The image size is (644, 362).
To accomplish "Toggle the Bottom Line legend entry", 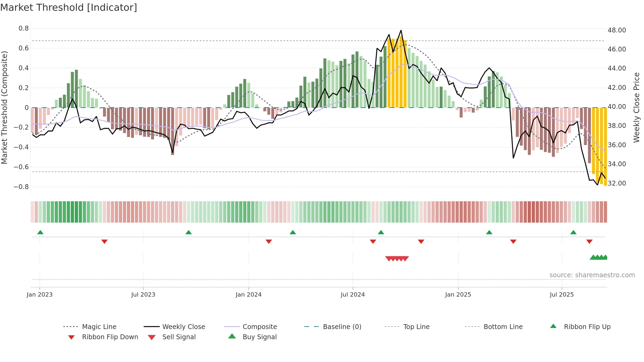I will pos(494,327).
